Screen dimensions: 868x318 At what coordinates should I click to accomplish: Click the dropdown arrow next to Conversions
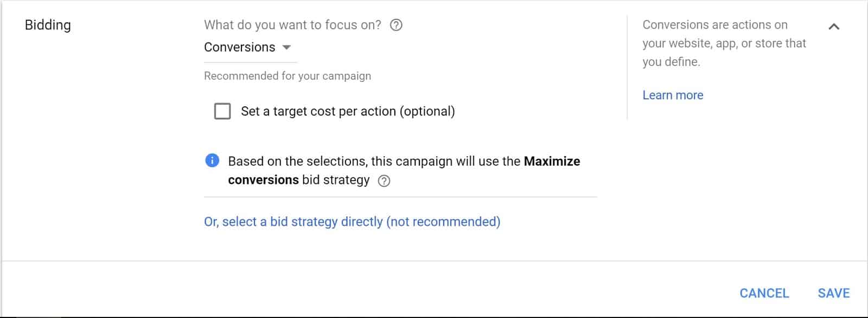[x=287, y=47]
